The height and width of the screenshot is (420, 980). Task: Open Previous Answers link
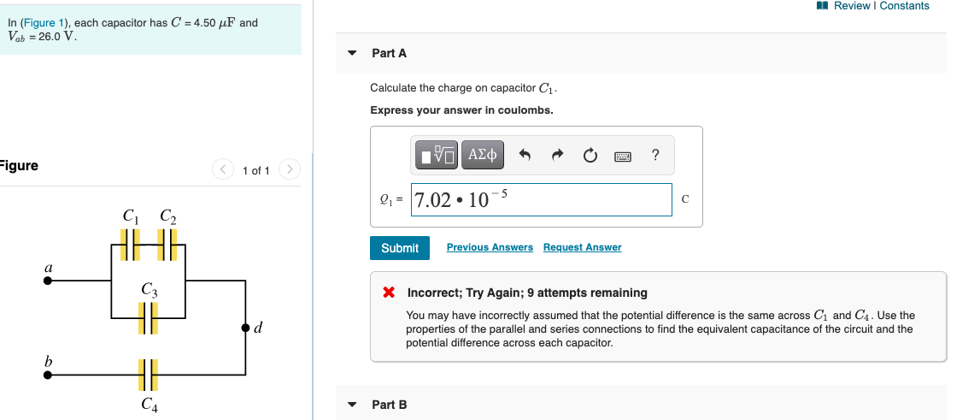click(490, 247)
